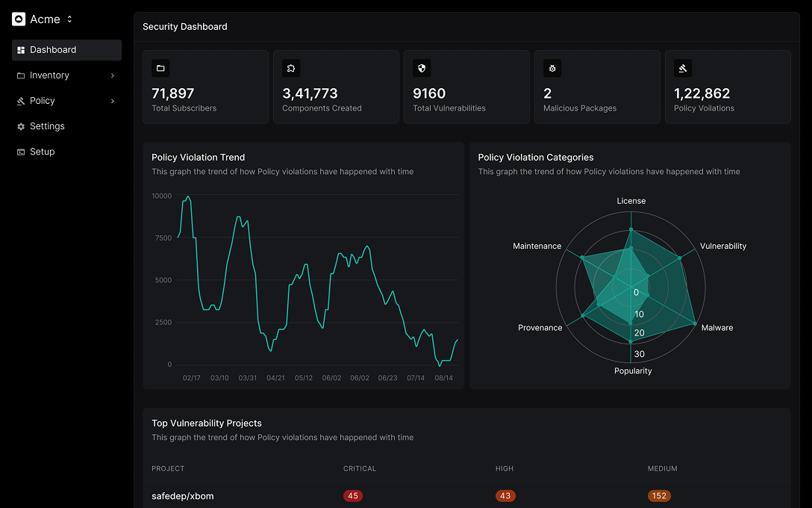Click the Malicious Packages bug icon
The image size is (812, 508).
click(552, 68)
